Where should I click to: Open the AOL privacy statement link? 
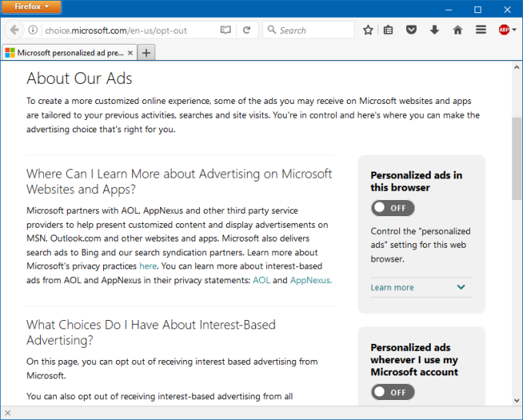click(261, 280)
